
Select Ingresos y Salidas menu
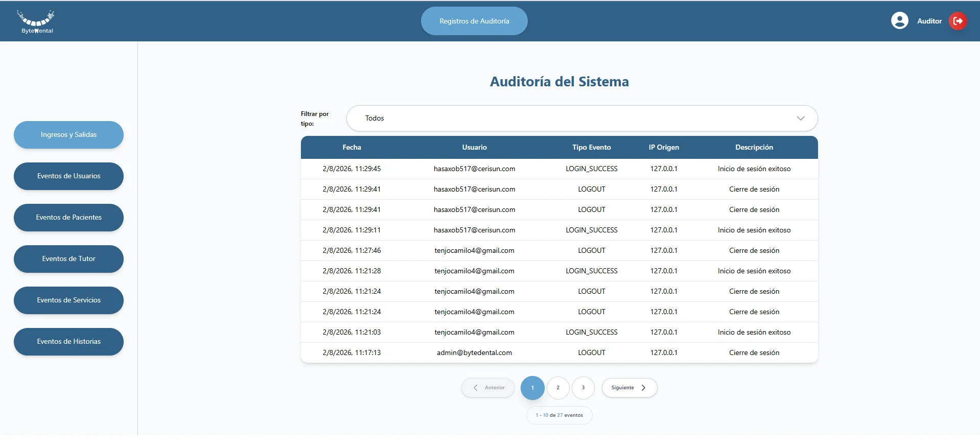68,135
